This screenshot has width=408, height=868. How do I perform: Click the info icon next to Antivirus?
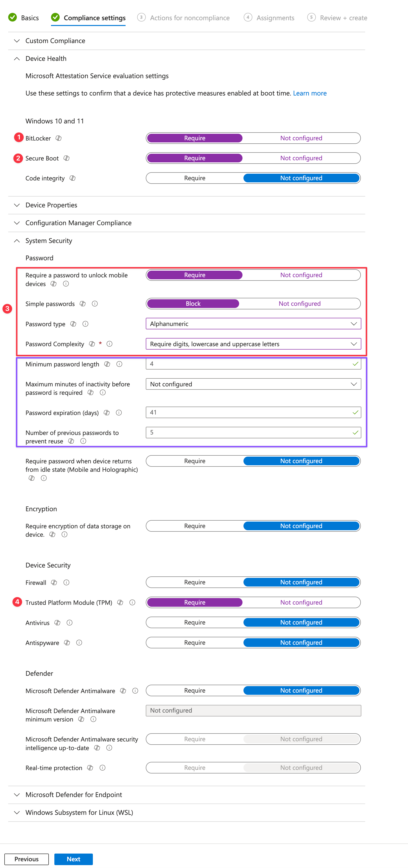[x=70, y=622]
